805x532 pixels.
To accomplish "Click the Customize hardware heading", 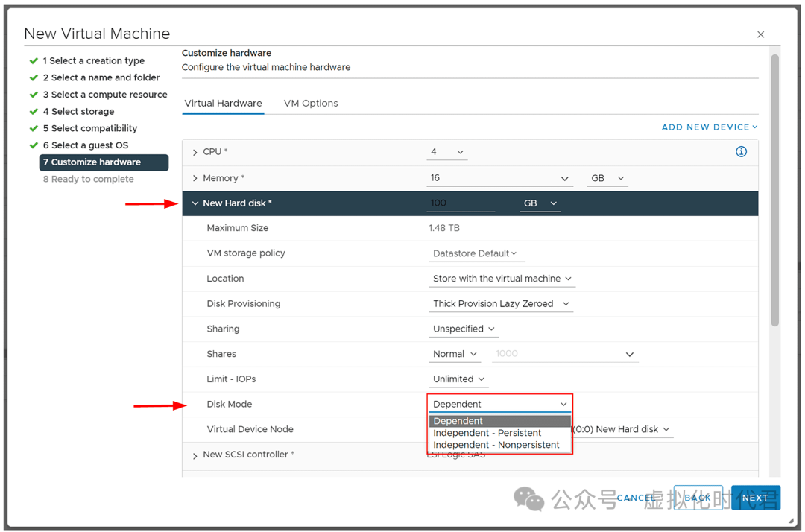I will [x=227, y=53].
